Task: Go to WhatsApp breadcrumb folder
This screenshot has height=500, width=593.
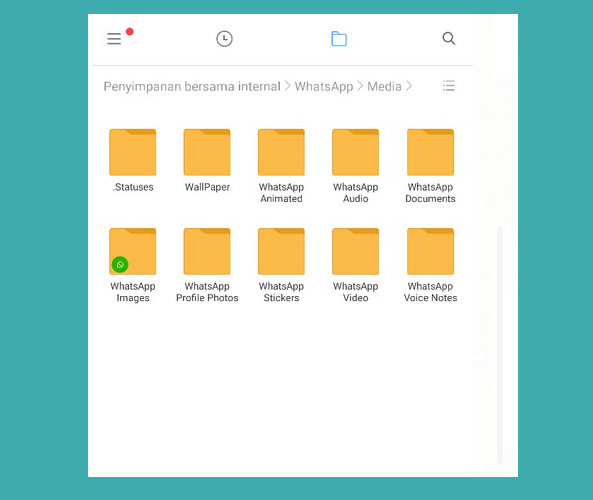Action: click(x=324, y=87)
